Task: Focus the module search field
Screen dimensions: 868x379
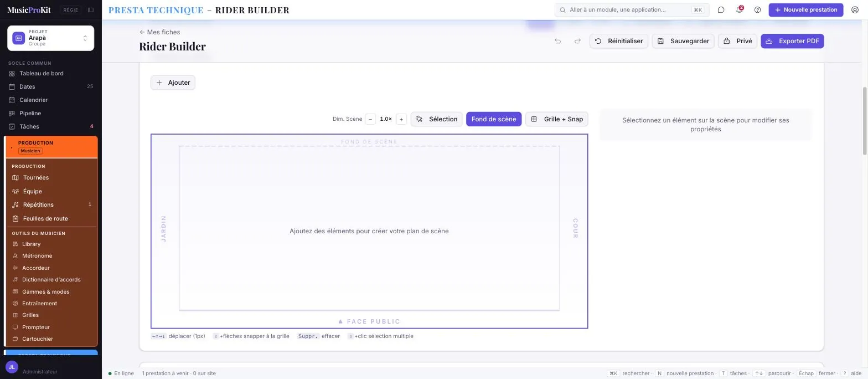Action: [x=632, y=10]
